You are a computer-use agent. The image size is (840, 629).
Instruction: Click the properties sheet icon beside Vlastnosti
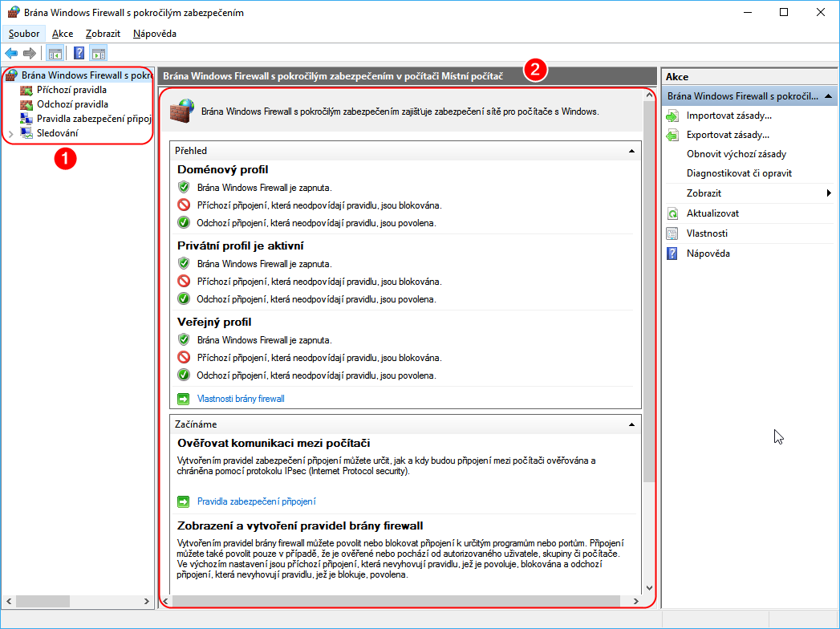coord(672,233)
